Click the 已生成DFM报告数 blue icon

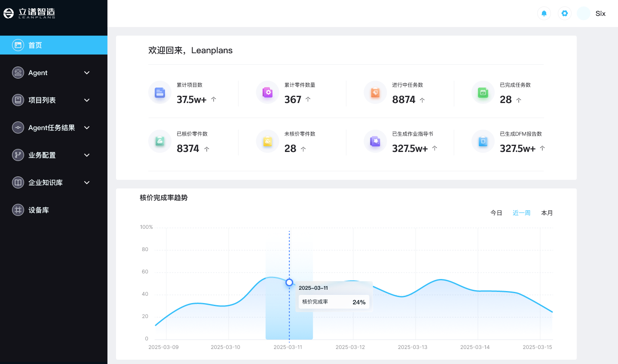point(483,141)
